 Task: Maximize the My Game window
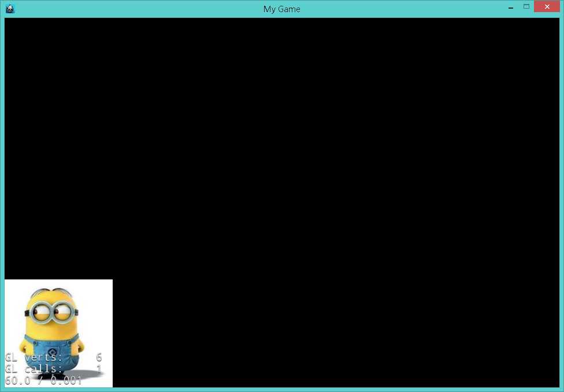click(526, 7)
